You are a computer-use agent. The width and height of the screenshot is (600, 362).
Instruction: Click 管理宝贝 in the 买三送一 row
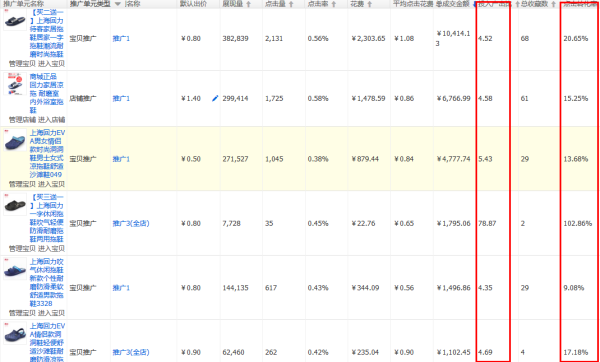22,248
